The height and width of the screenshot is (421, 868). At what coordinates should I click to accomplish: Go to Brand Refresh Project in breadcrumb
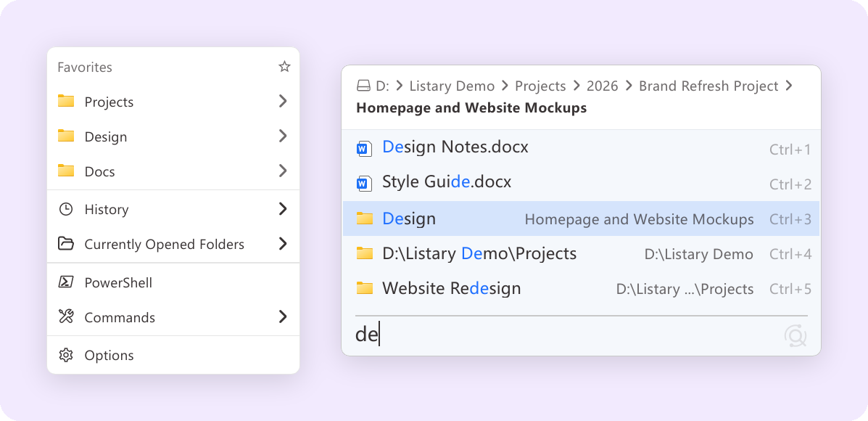click(708, 86)
